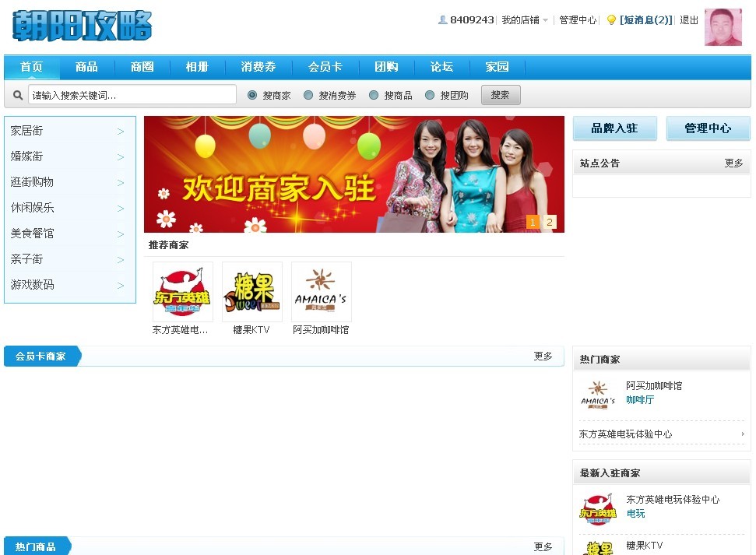This screenshot has width=756, height=555.
Task: Click the user avatar photo in header
Action: click(723, 27)
